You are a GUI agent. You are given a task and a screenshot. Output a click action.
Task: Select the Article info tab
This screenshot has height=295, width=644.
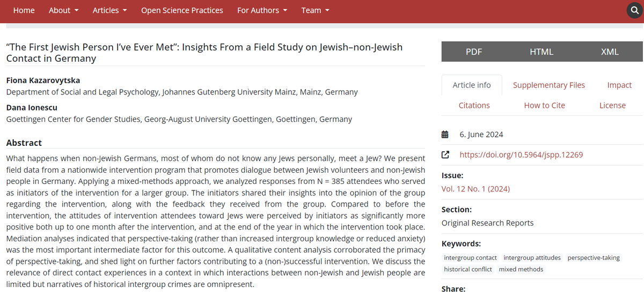pyautogui.click(x=472, y=85)
